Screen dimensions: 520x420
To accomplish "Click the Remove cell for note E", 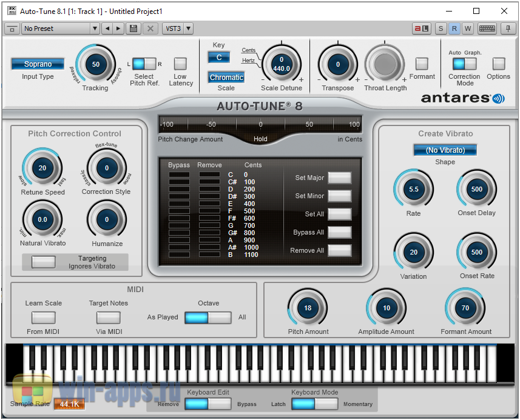I will (209, 204).
